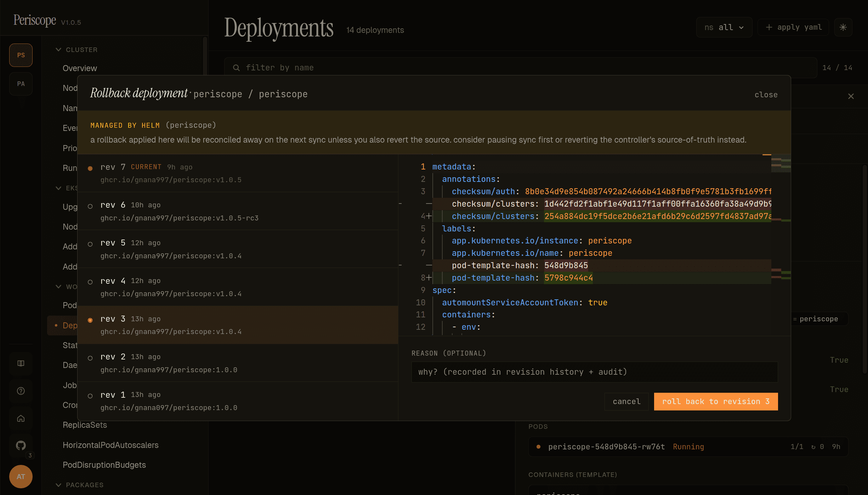Viewport: 868px width, 495px height.
Task: Open pod periscope-548d9b845-rw76t
Action: [x=688, y=447]
